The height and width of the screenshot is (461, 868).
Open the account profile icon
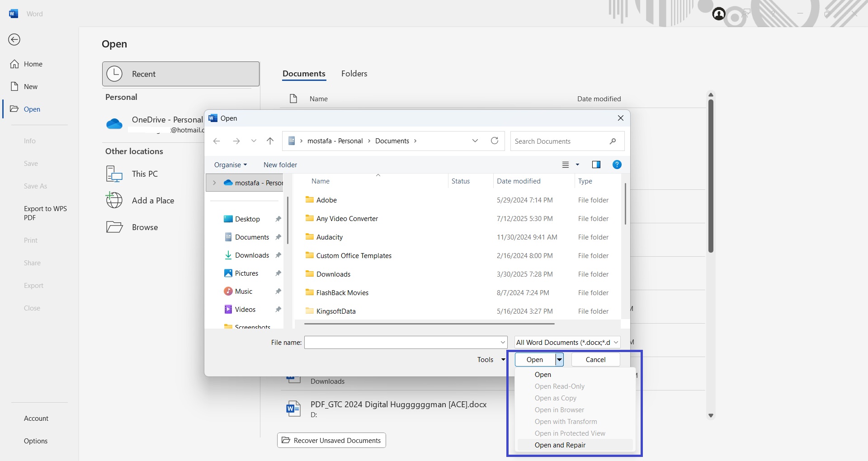point(718,14)
